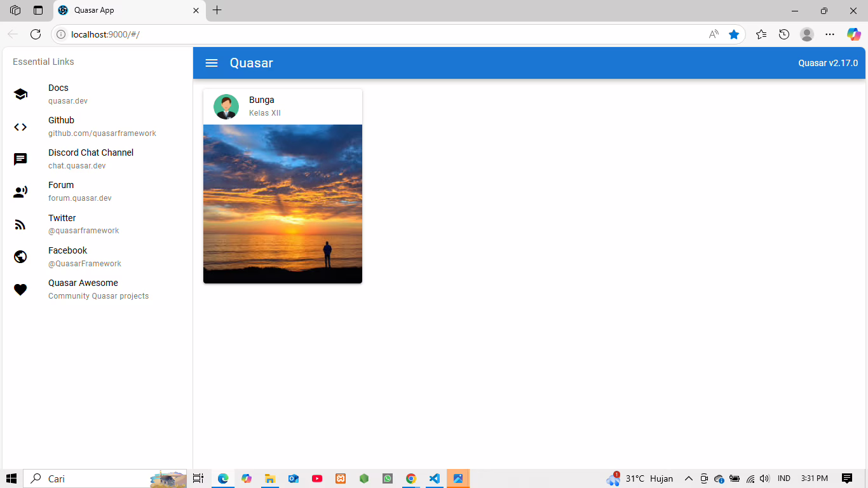
Task: Open the Docs link with graduation cap icon
Action: click(x=20, y=94)
